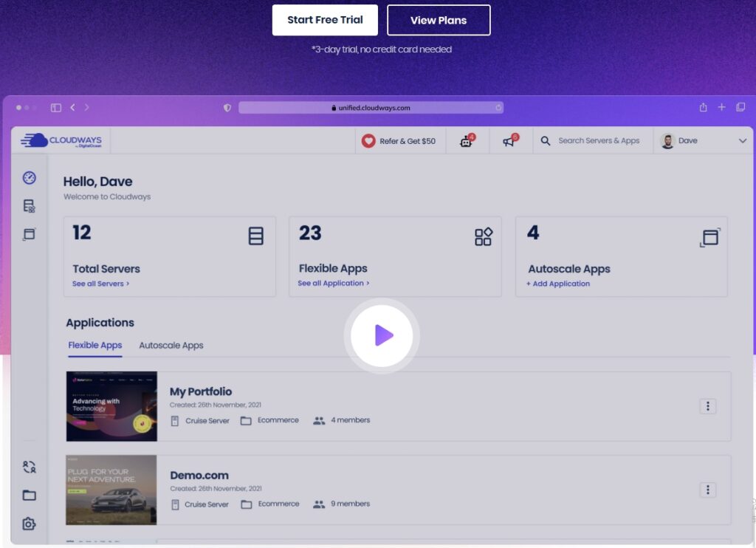756x548 pixels.
Task: Click the View Plans button
Action: click(439, 20)
